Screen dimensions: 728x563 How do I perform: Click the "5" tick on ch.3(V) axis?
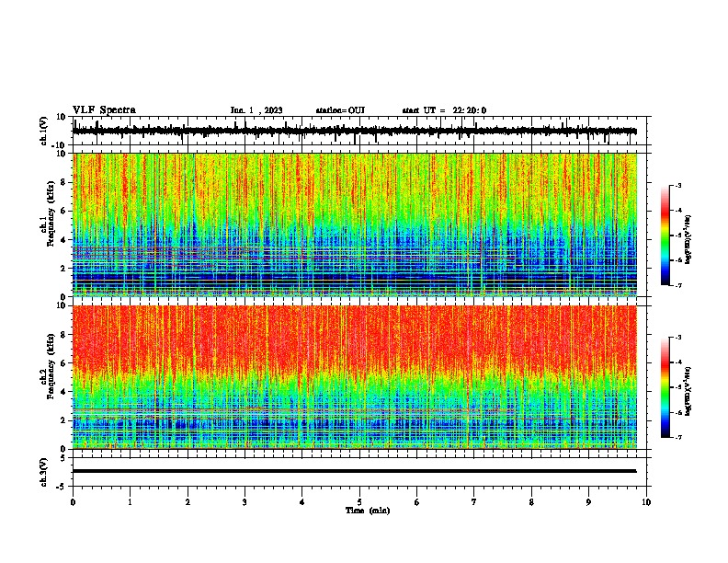(x=63, y=457)
